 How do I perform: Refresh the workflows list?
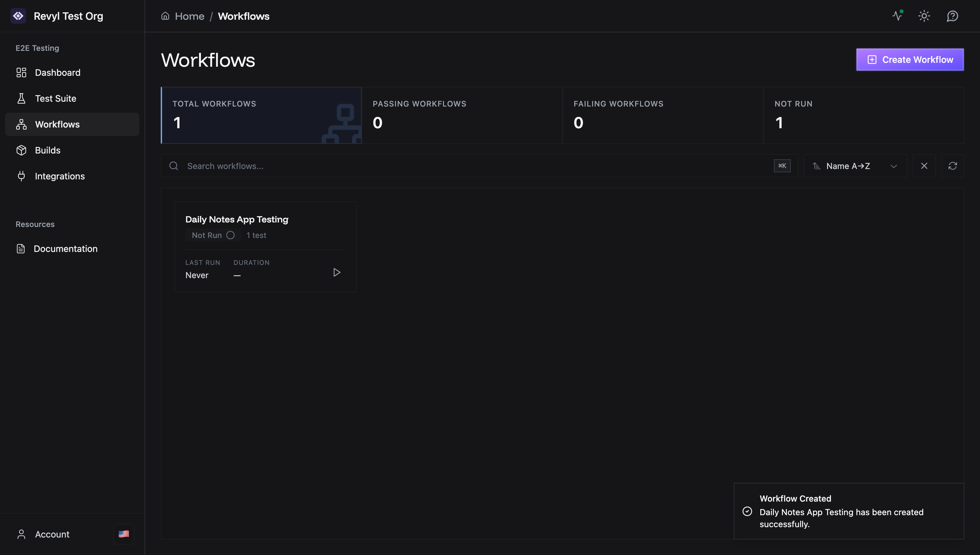coord(953,166)
